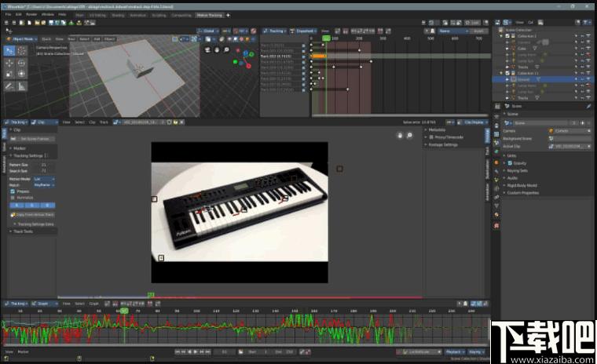Open the Object Mode dropdown
Image resolution: width=597 pixels, height=364 pixels.
(22, 38)
